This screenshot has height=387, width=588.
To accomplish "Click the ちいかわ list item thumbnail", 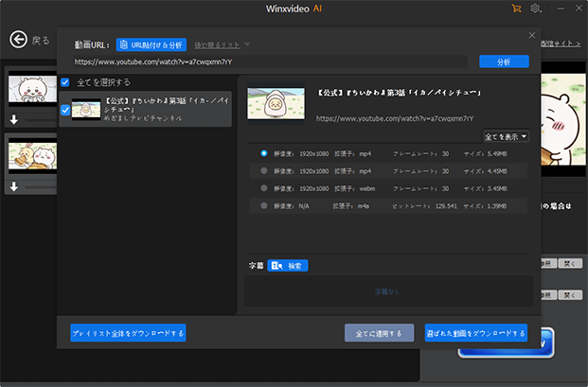I will [86, 109].
